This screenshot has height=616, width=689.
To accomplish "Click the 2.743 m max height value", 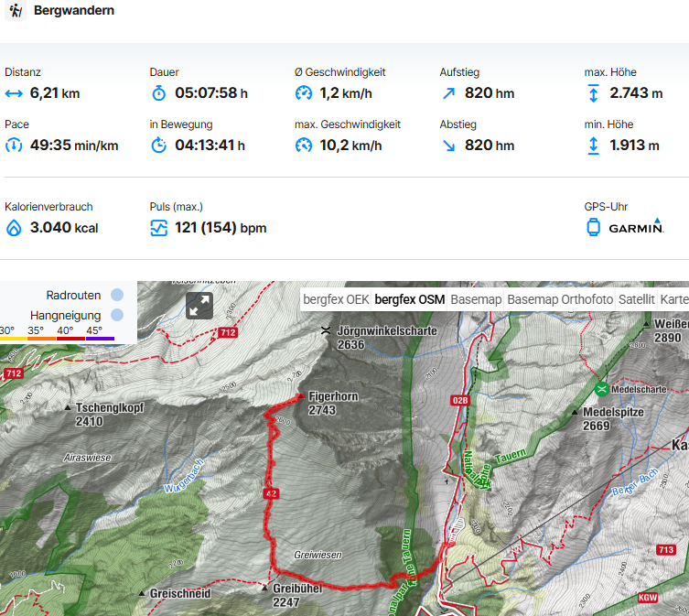I will point(636,93).
